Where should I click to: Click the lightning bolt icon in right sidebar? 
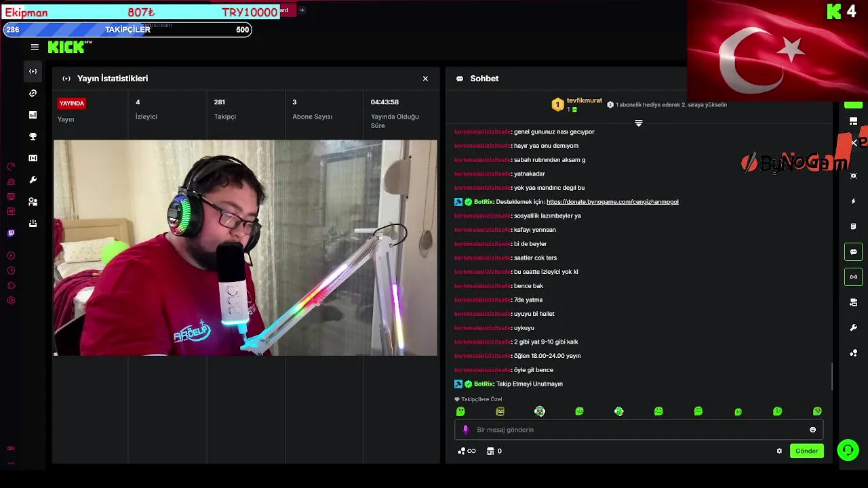[x=854, y=201]
